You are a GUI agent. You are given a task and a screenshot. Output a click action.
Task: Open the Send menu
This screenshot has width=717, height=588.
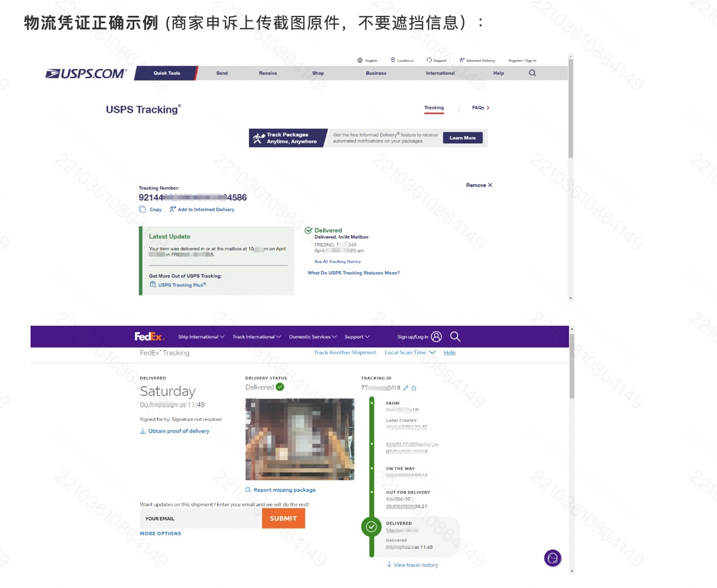(222, 73)
